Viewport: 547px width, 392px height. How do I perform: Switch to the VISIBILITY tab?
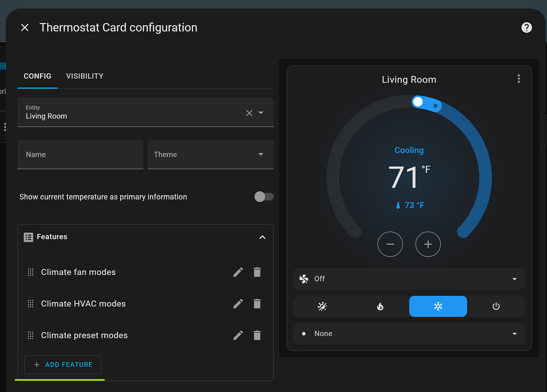click(x=84, y=76)
